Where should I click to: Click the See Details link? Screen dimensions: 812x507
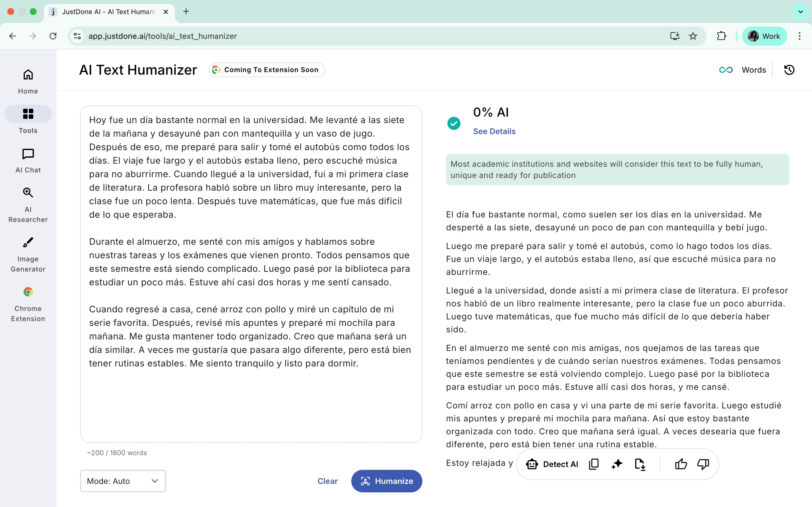[x=494, y=131]
